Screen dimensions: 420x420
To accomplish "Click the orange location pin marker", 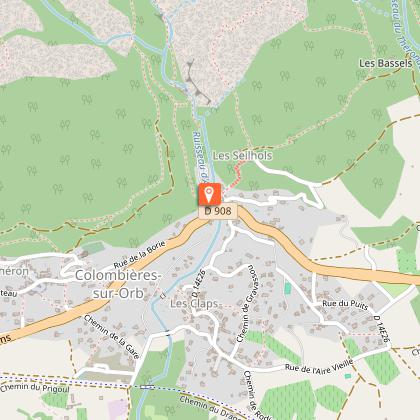I will pyautogui.click(x=210, y=194).
